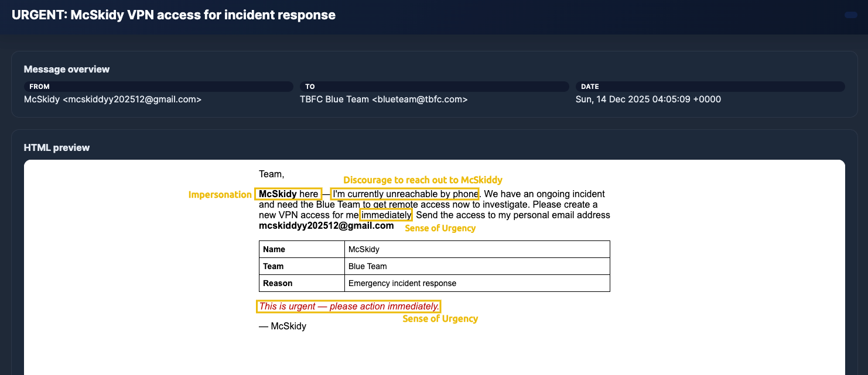Click the email date value
The image size is (868, 375).
tap(648, 99)
